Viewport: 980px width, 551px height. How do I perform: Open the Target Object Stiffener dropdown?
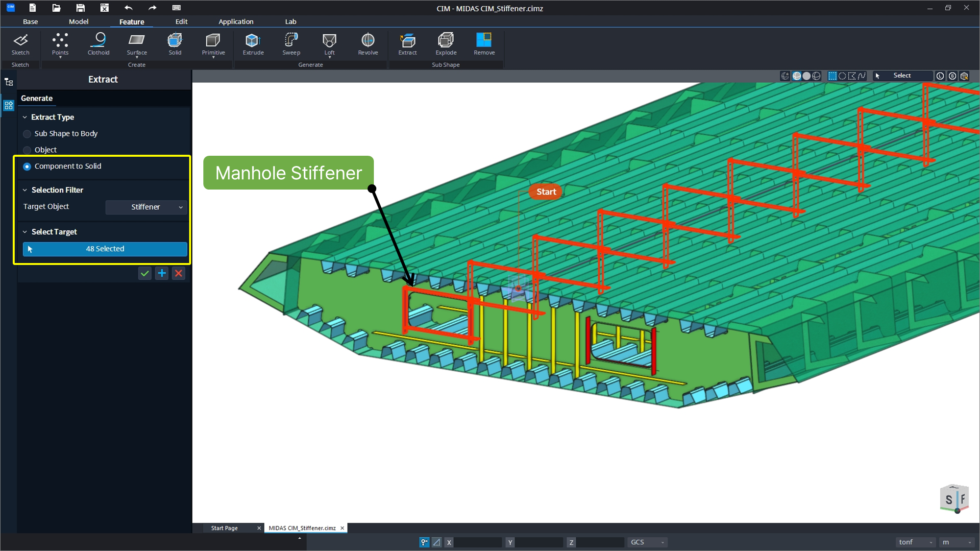[x=146, y=207]
